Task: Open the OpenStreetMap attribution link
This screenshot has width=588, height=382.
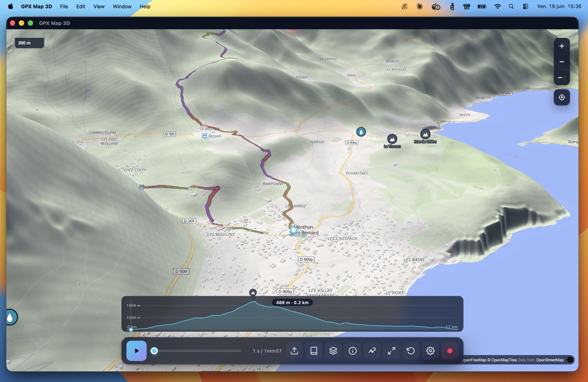Action: [x=549, y=360]
